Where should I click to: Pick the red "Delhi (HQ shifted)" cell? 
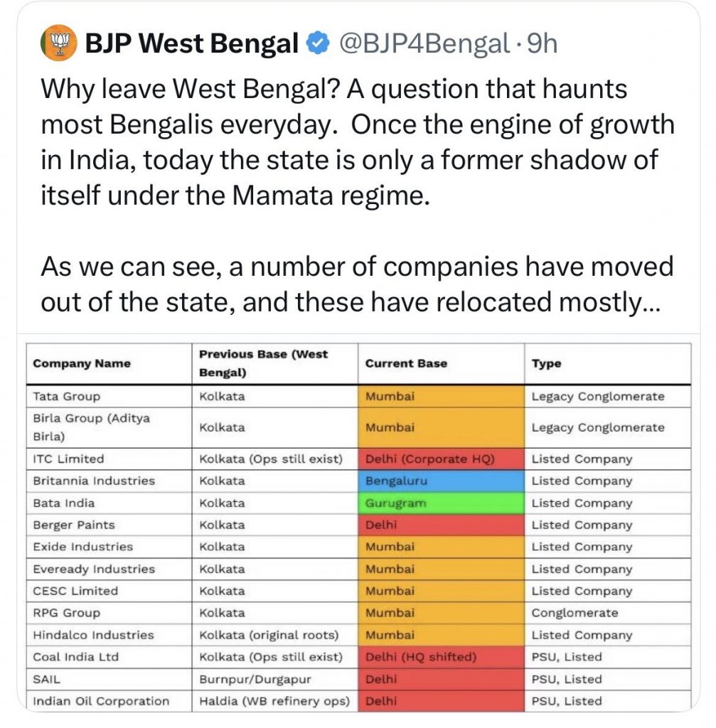[x=441, y=657]
